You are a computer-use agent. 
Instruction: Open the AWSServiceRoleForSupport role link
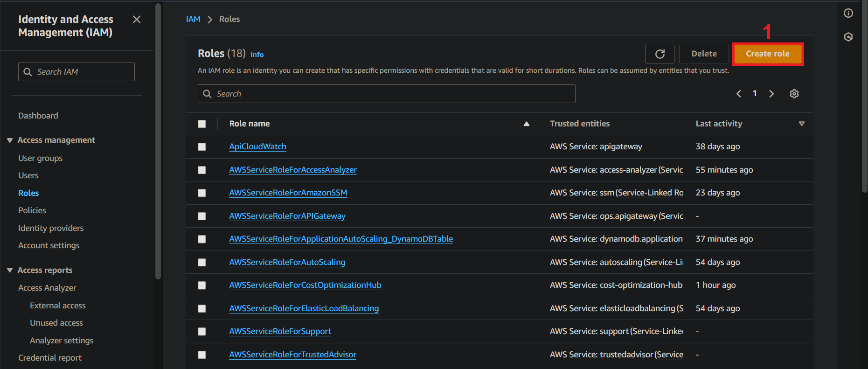pyautogui.click(x=280, y=331)
